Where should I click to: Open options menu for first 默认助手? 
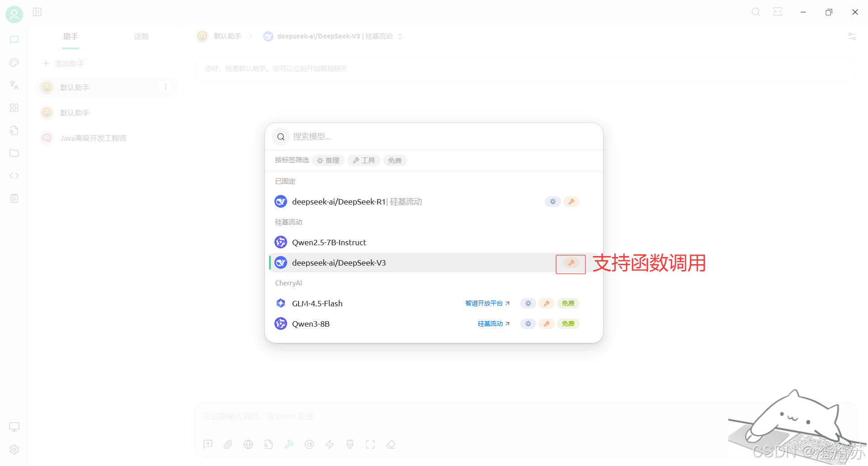166,87
